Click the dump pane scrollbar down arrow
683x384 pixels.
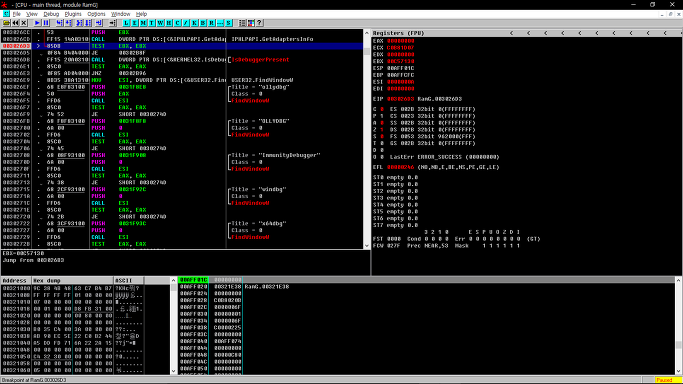click(173, 371)
